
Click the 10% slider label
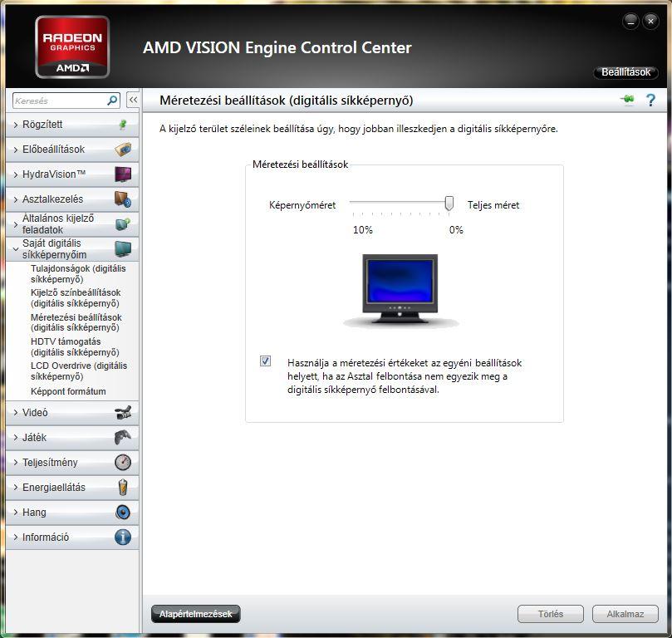[362, 230]
